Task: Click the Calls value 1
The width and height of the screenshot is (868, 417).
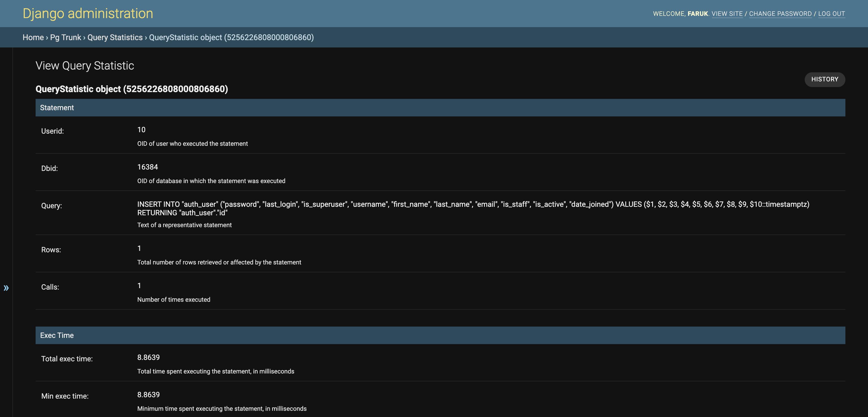Action: coord(139,285)
